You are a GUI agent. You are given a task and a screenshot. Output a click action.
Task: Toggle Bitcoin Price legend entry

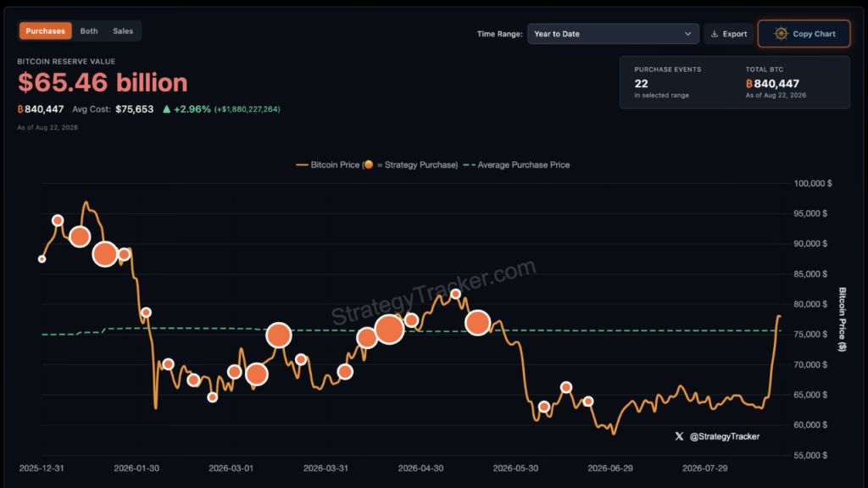click(x=377, y=165)
